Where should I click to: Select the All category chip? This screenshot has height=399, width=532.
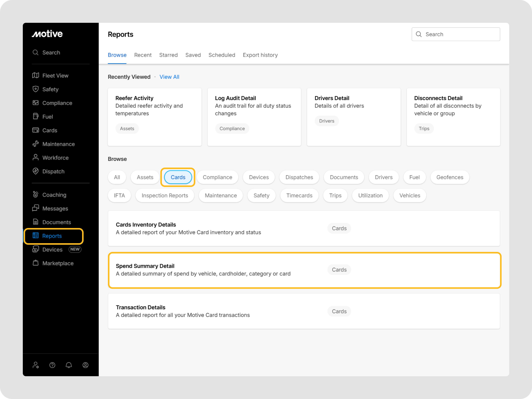117,177
